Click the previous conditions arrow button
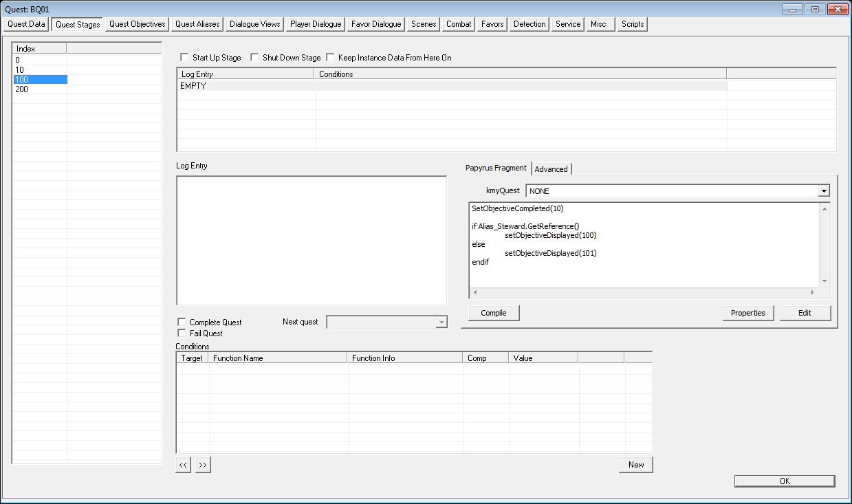Image resolution: width=852 pixels, height=504 pixels. [x=183, y=465]
